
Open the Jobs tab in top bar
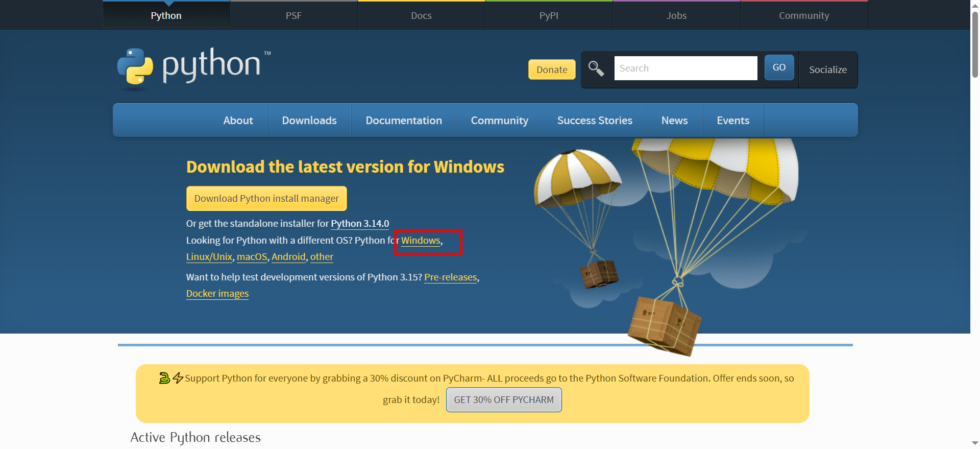pyautogui.click(x=676, y=15)
